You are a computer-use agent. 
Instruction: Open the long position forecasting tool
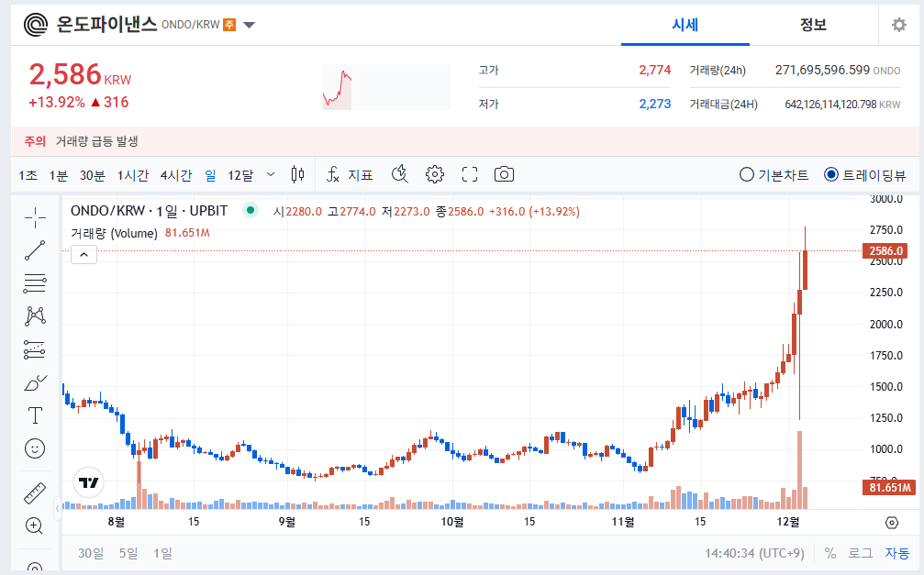point(35,349)
